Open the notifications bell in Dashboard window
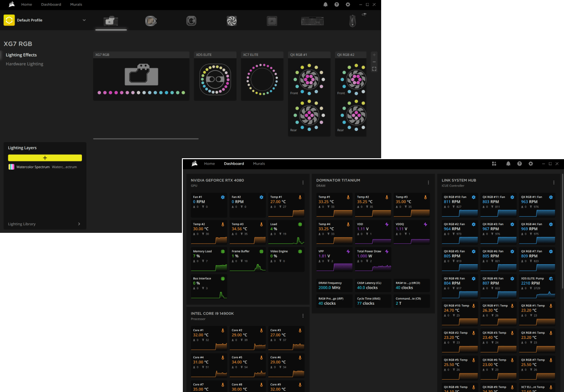564x392 pixels. 508,164
